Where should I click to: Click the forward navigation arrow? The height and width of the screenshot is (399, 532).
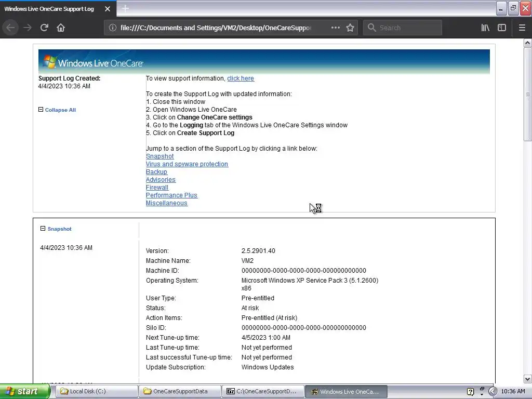(x=27, y=28)
